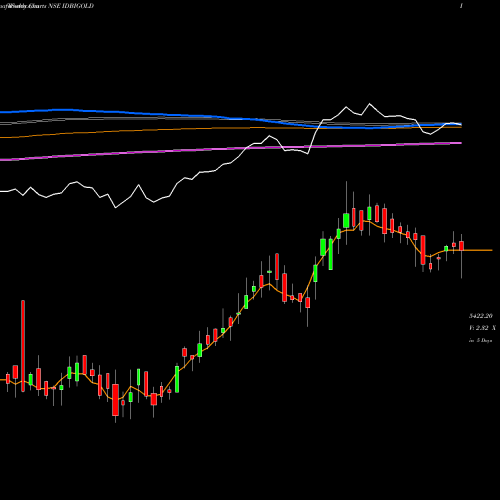Click the tall red candle with the highest wick at the left
500x500 pixels.
coord(23,346)
